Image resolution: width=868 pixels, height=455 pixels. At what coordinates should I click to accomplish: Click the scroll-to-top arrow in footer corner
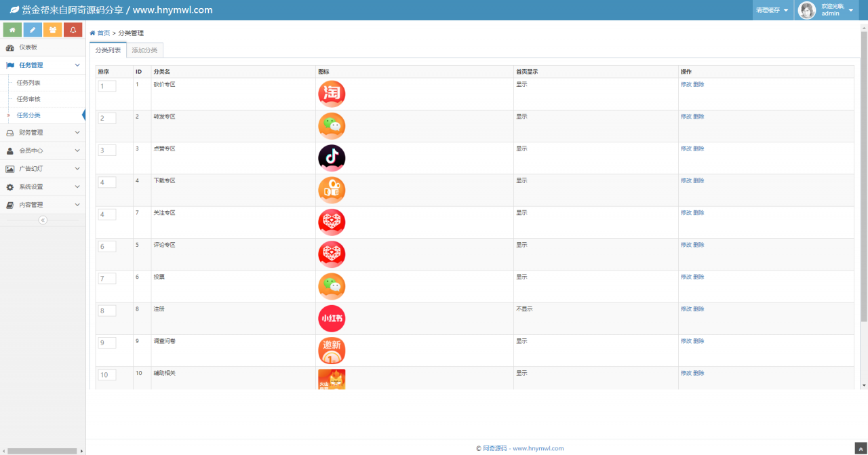pos(861,448)
